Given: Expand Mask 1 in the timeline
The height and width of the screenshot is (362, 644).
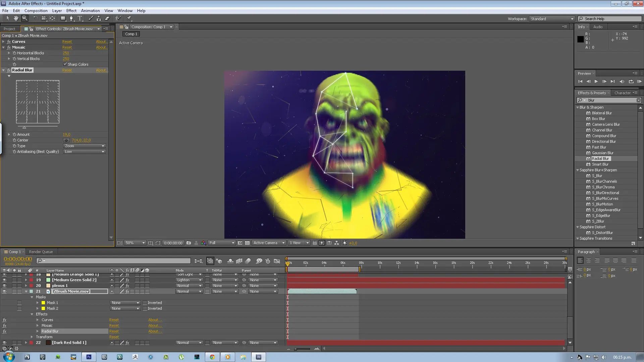Looking at the screenshot, I should click(x=38, y=303).
